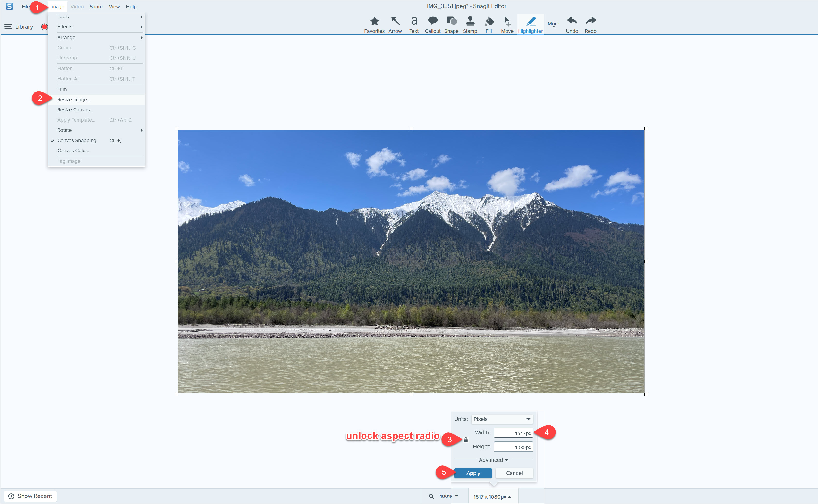Open the File menu
The image size is (818, 504).
click(x=26, y=6)
